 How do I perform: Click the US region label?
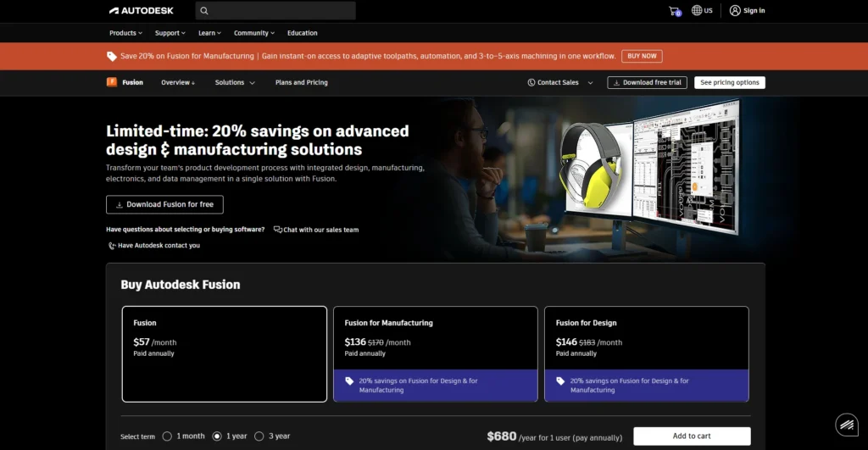(x=708, y=10)
